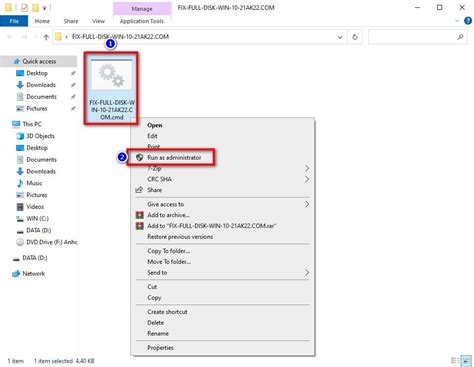Choose Copy To folder...
The width and height of the screenshot is (474, 367).
pyautogui.click(x=168, y=251)
